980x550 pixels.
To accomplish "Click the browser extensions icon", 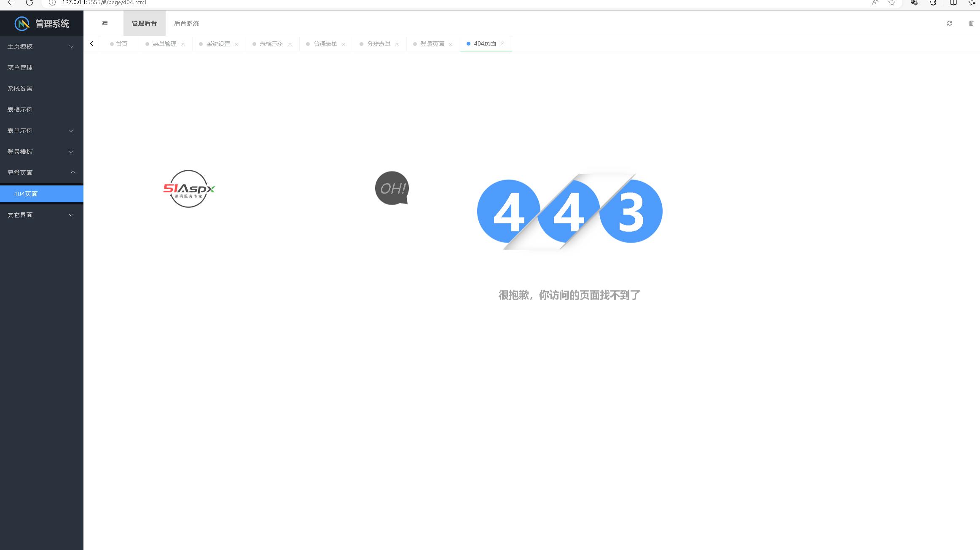I will [933, 3].
